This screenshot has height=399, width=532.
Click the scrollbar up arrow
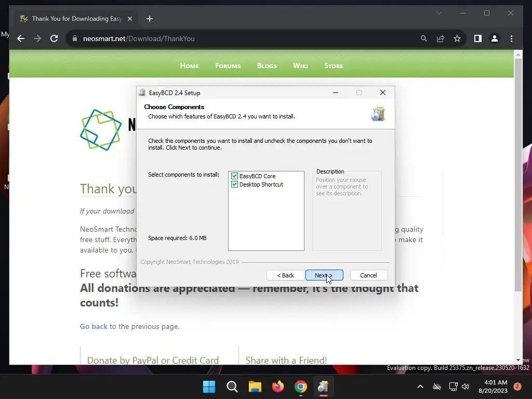click(518, 54)
